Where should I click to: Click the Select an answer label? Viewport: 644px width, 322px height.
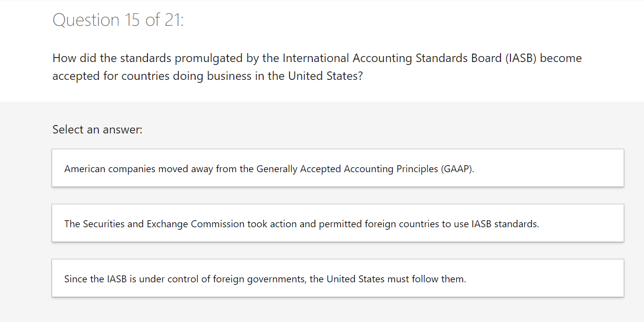pos(97,129)
